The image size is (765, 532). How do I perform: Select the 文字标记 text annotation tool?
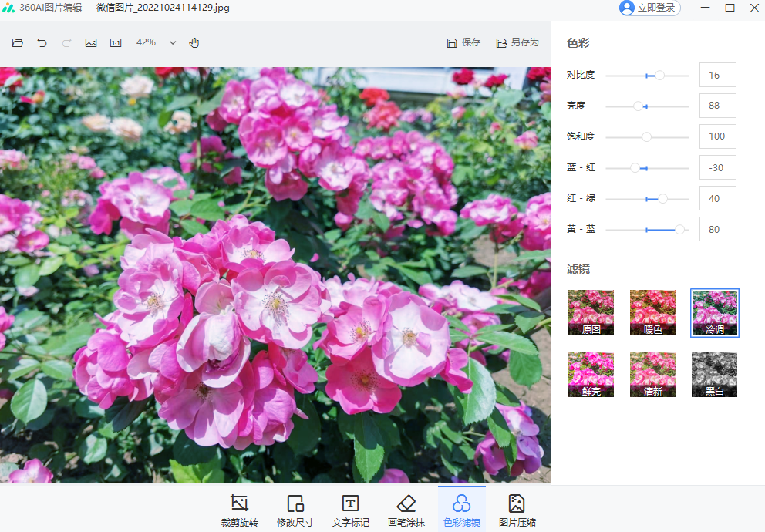(350, 507)
